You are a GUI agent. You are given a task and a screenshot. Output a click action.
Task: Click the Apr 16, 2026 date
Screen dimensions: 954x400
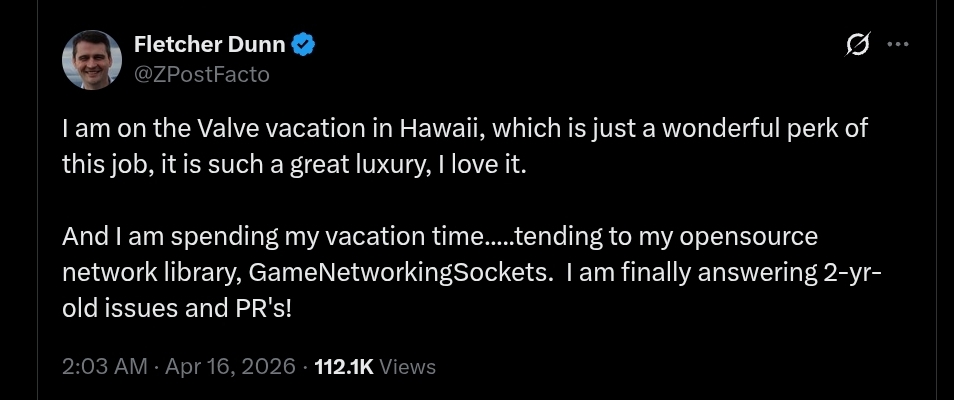pyautogui.click(x=231, y=367)
